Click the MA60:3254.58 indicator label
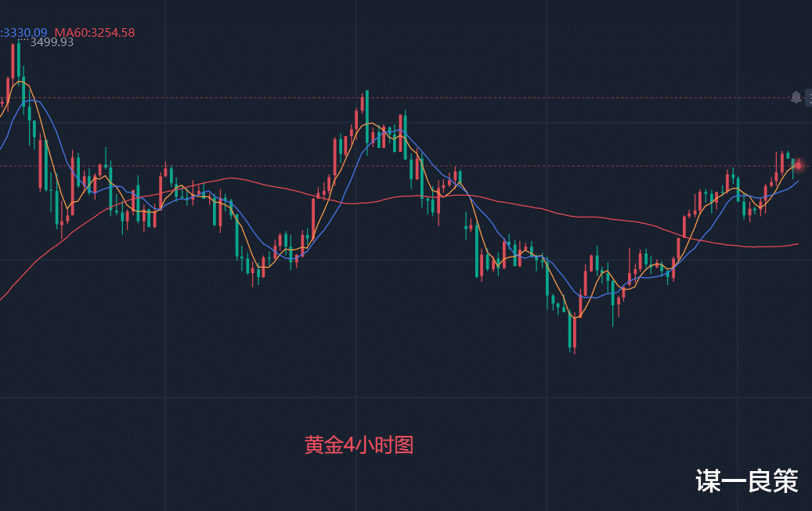This screenshot has height=511, width=812. (x=95, y=33)
